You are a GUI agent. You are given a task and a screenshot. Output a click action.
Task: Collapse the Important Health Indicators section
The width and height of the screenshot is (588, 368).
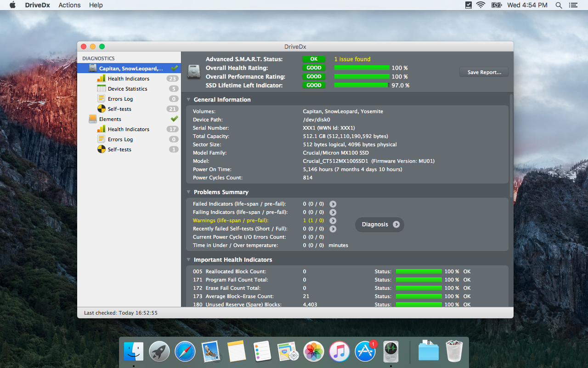click(188, 260)
